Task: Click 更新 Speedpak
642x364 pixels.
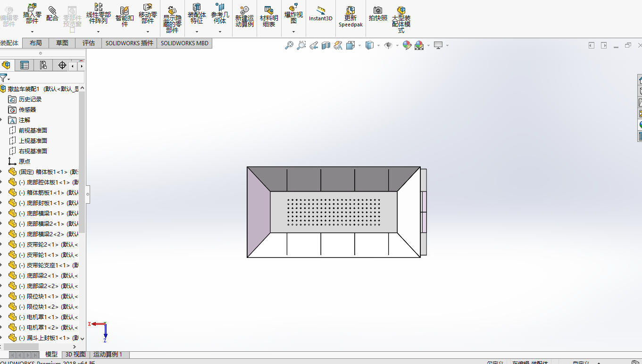Action: (350, 16)
